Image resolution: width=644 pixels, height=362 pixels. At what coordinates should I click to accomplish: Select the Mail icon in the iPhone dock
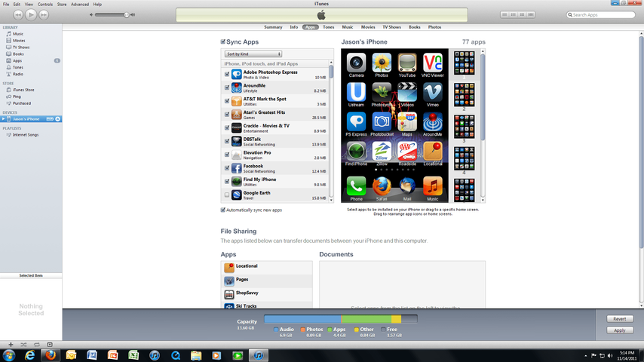(x=407, y=186)
